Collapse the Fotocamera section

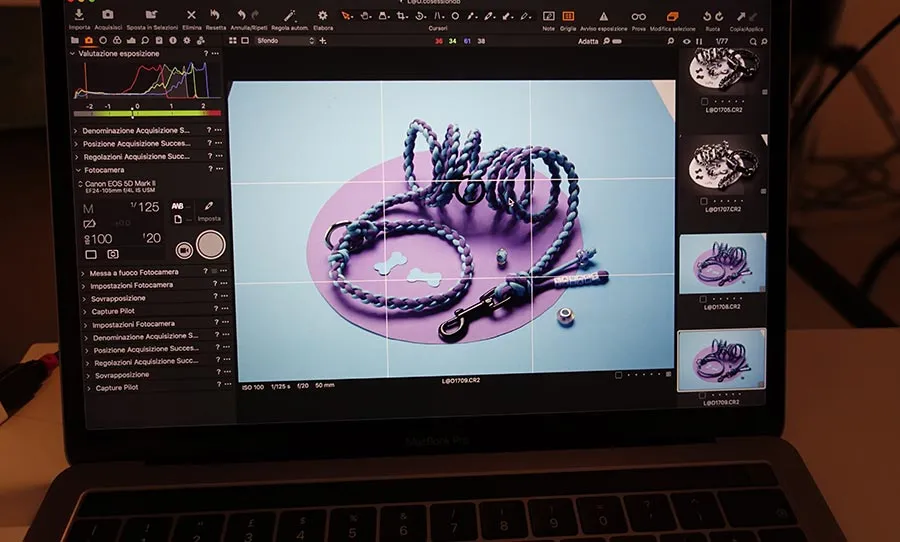[x=79, y=170]
